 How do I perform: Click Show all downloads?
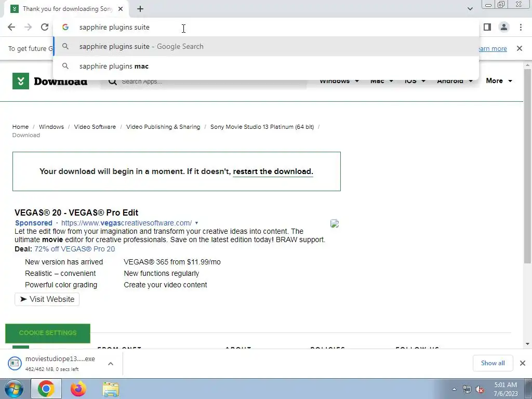tap(493, 363)
